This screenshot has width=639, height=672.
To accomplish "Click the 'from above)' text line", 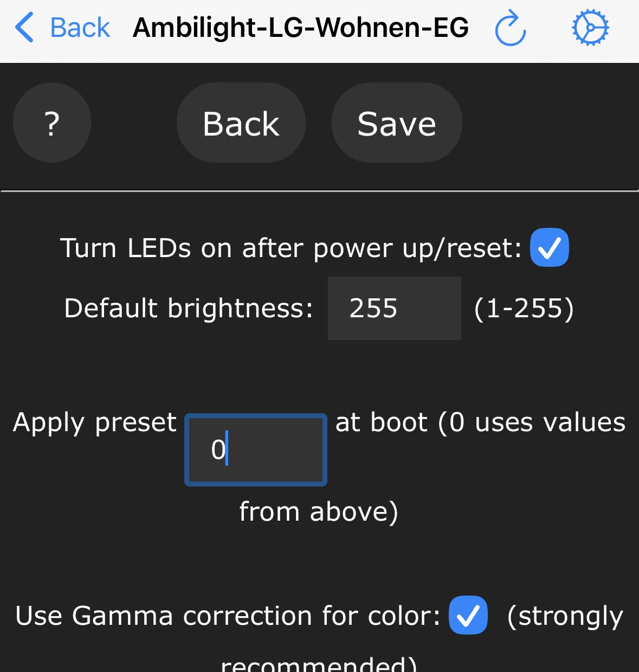I will coord(319,511).
